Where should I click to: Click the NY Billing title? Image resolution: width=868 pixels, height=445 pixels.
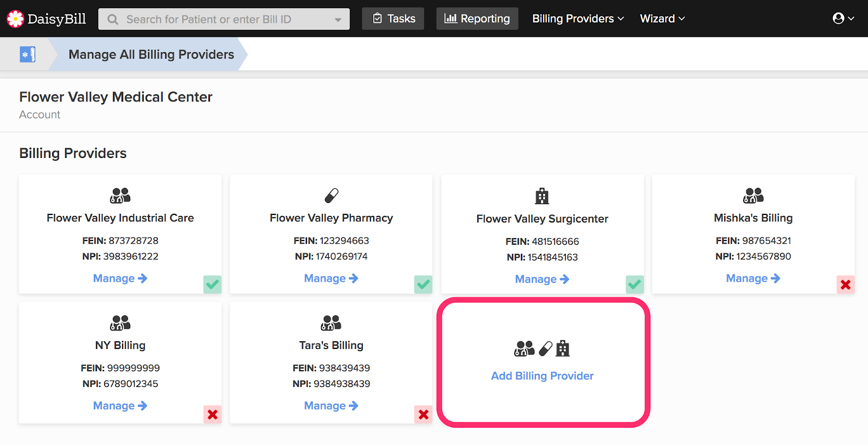(120, 346)
